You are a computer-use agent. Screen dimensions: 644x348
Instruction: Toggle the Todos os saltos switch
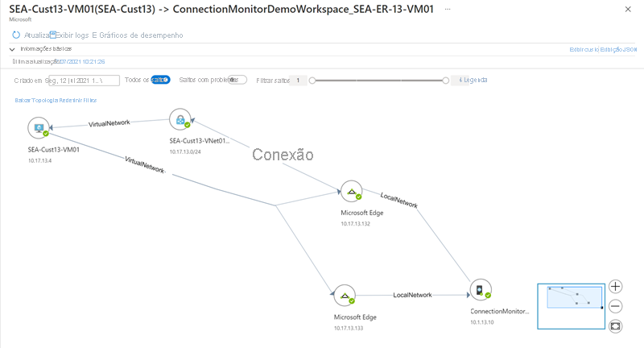tap(160, 80)
